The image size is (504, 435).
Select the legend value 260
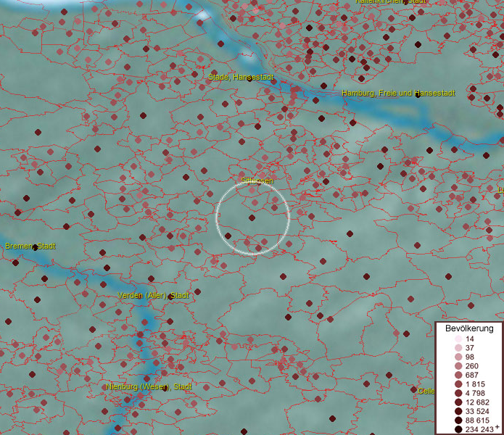[472, 366]
